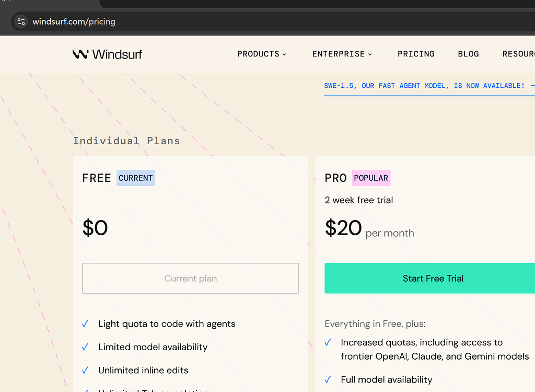Click checkmark beside Increased quotas feature

point(328,342)
